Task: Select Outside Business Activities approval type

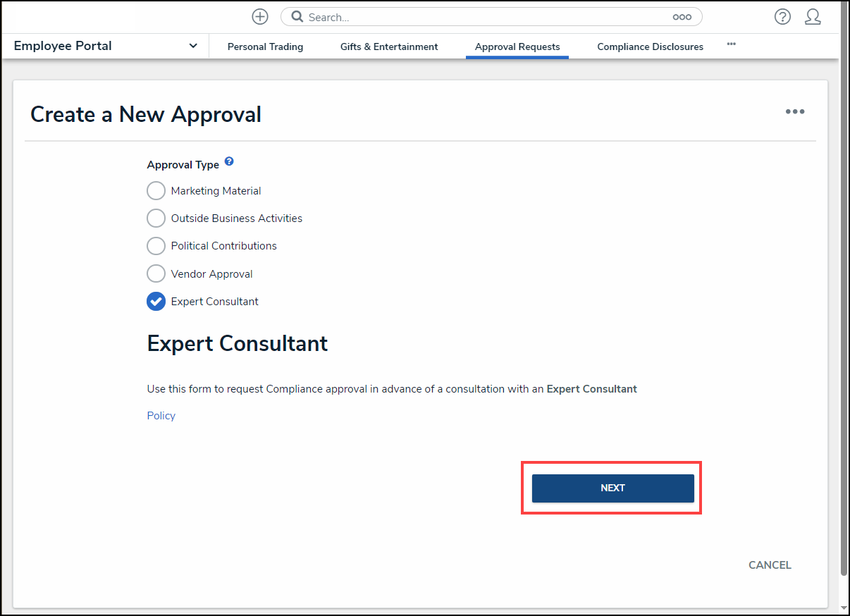Action: pyautogui.click(x=156, y=218)
